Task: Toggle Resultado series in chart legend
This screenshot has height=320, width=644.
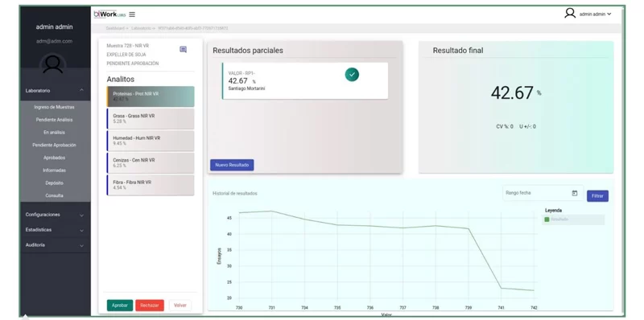Action: click(573, 219)
